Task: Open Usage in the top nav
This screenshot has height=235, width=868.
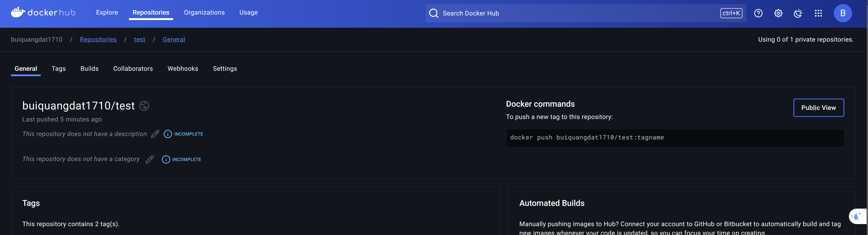Action: coord(248,13)
